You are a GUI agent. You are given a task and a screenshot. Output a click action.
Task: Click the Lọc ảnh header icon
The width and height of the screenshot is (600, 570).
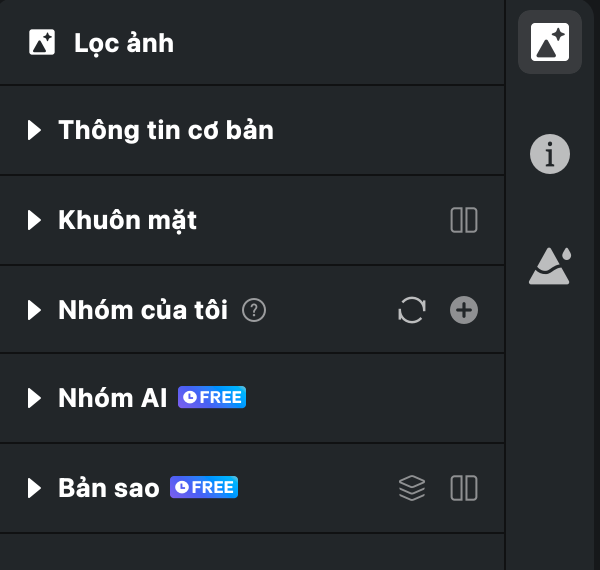(x=42, y=42)
